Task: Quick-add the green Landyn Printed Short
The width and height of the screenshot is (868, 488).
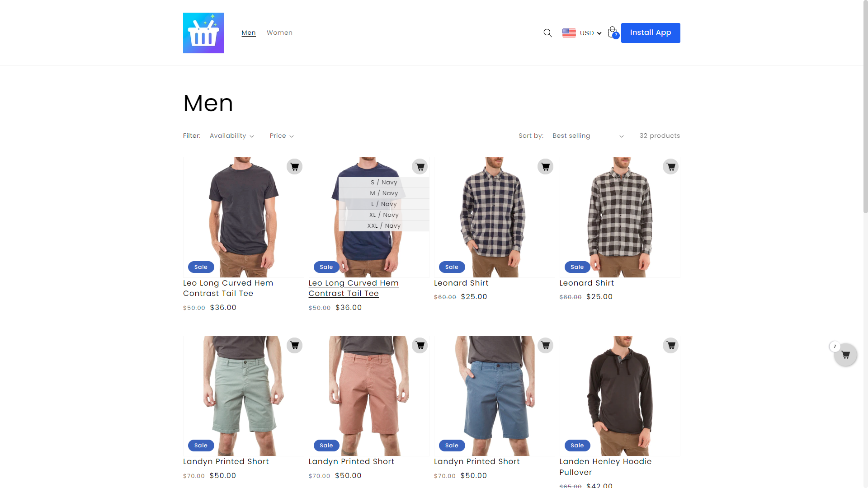Action: pyautogui.click(x=294, y=346)
